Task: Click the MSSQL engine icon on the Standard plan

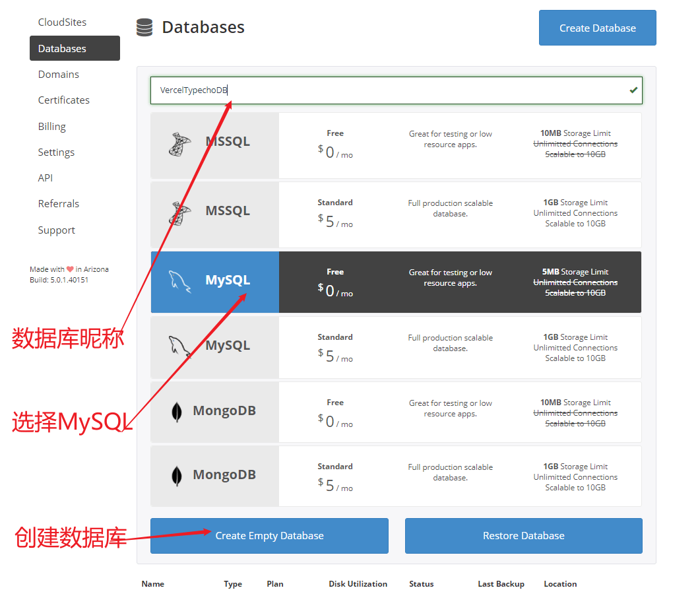Action: pos(178,210)
